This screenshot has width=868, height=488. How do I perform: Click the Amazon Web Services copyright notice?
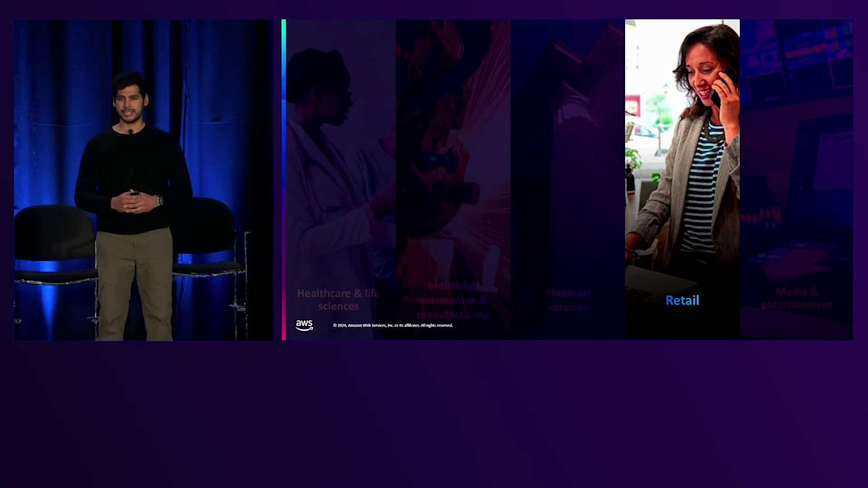click(x=393, y=325)
